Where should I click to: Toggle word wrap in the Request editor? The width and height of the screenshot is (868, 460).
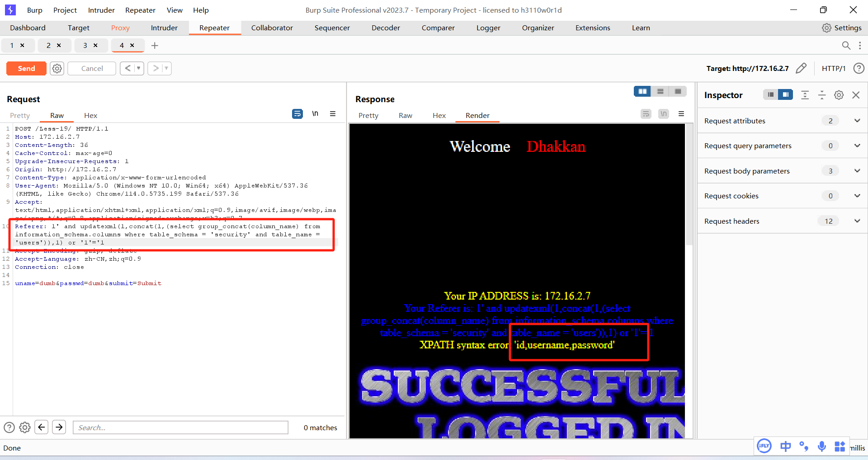pyautogui.click(x=297, y=114)
